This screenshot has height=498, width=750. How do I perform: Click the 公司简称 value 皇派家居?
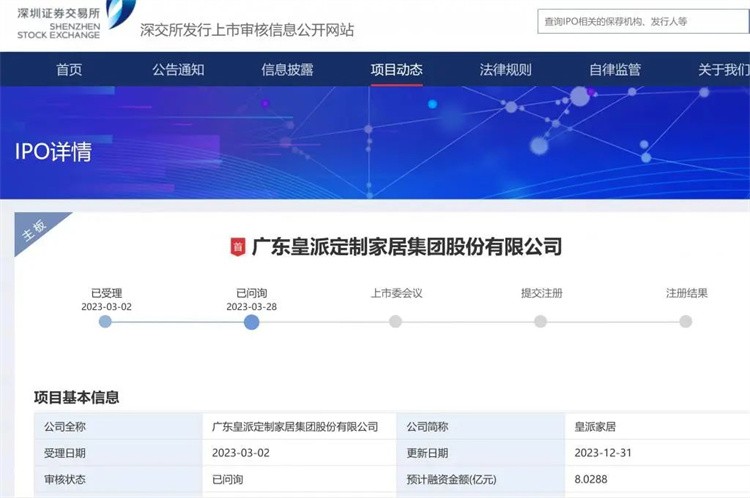click(595, 426)
